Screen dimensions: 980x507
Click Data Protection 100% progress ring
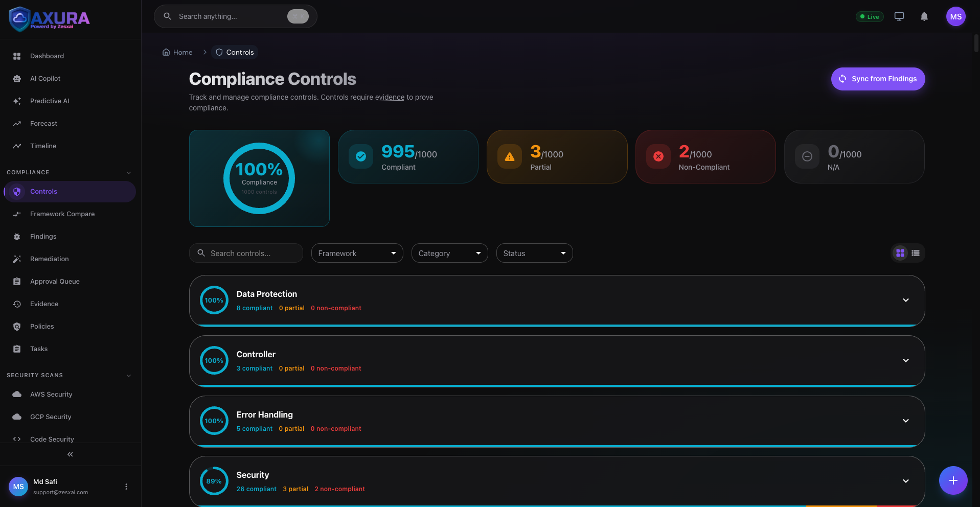[214, 300]
